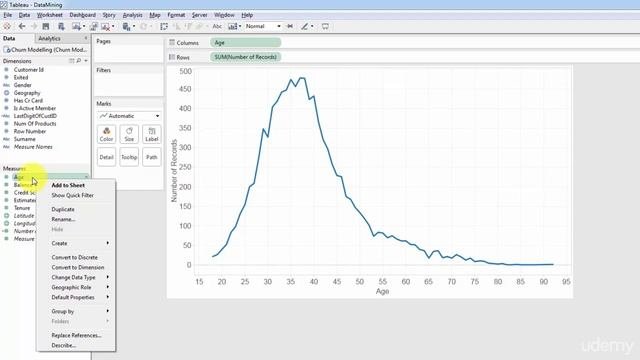Click the Color marks card
The height and width of the screenshot is (360, 640).
pyautogui.click(x=106, y=134)
